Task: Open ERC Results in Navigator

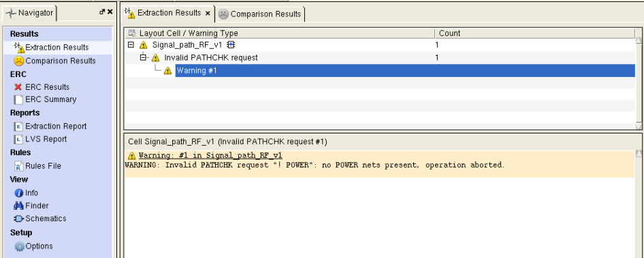Action: point(47,87)
